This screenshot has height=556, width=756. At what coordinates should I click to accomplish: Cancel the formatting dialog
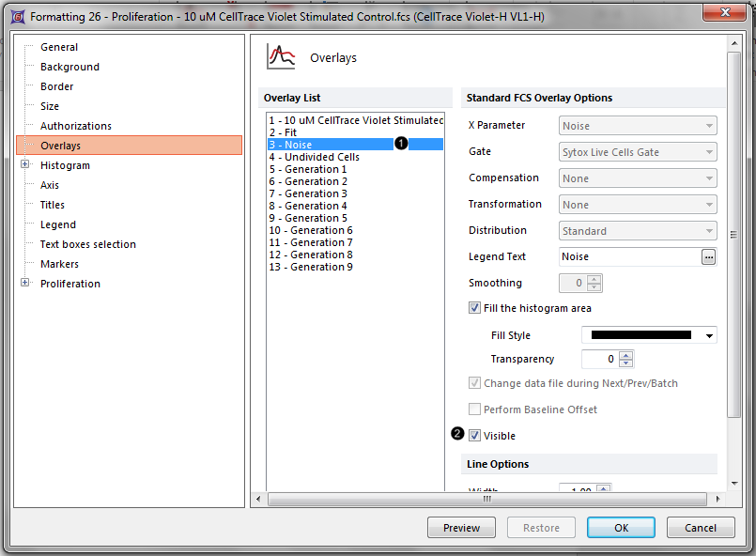pyautogui.click(x=701, y=528)
